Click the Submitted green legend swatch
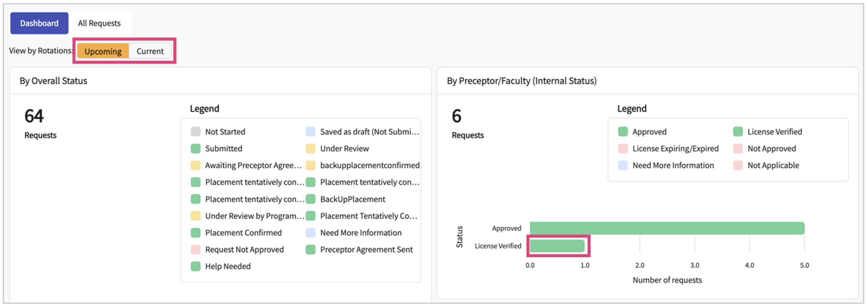Viewport: 868px width, 308px height. pos(196,149)
